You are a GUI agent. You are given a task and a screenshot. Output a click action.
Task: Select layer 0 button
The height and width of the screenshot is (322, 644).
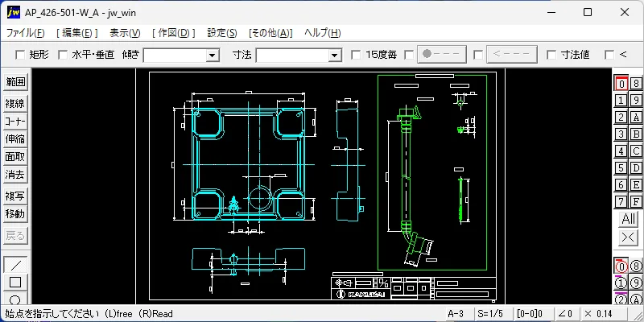(621, 84)
